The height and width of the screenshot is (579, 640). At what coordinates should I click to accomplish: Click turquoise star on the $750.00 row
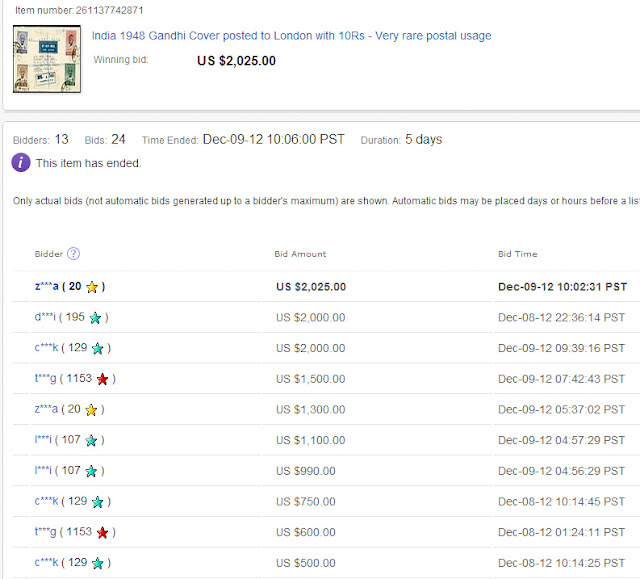tap(98, 502)
